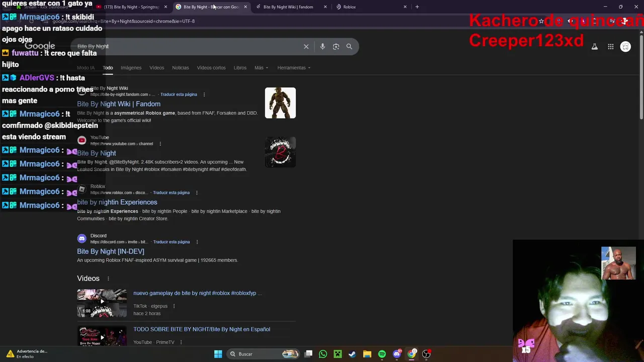
Task: Switch to the Springtrap YouTube browser tab
Action: [x=131, y=7]
